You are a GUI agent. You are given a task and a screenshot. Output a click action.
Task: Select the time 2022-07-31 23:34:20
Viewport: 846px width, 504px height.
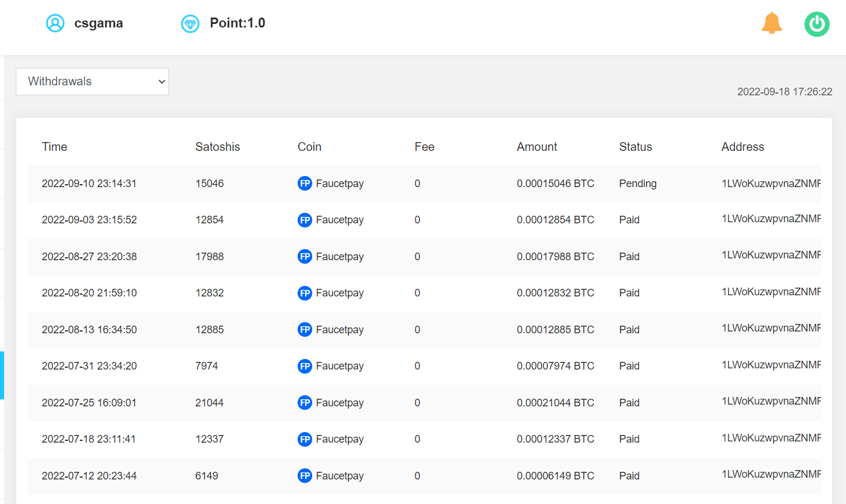(x=89, y=366)
